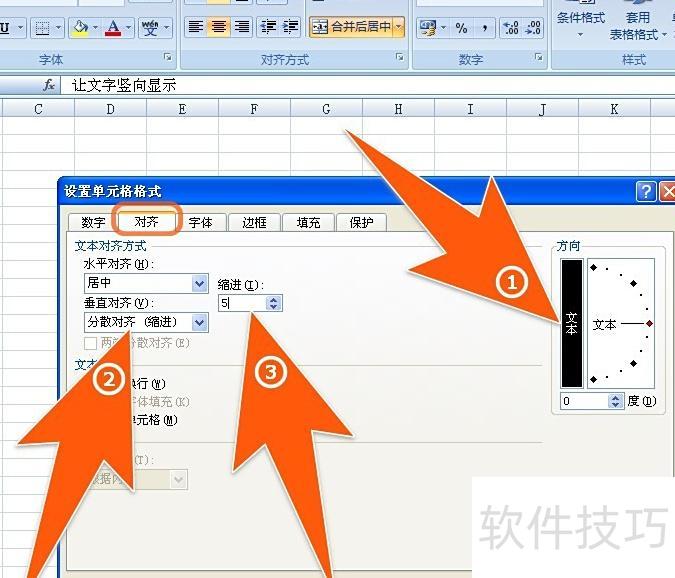Click the phonetic guide wén icon
Image resolution: width=675 pixels, height=578 pixels.
click(150, 28)
